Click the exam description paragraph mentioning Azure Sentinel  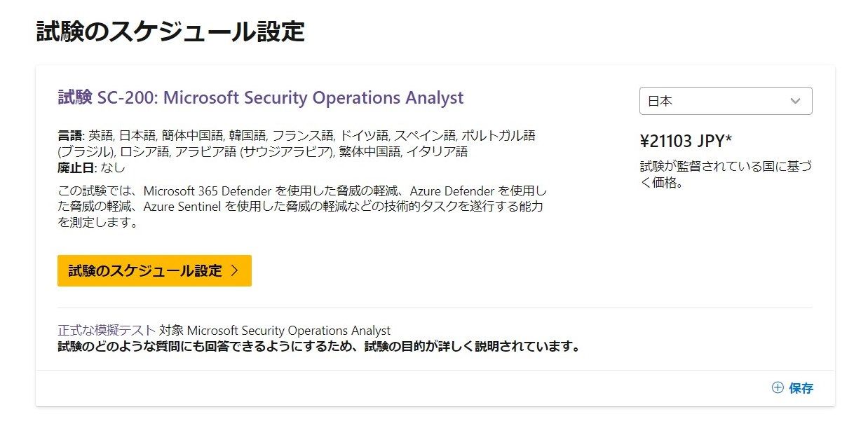click(x=301, y=207)
